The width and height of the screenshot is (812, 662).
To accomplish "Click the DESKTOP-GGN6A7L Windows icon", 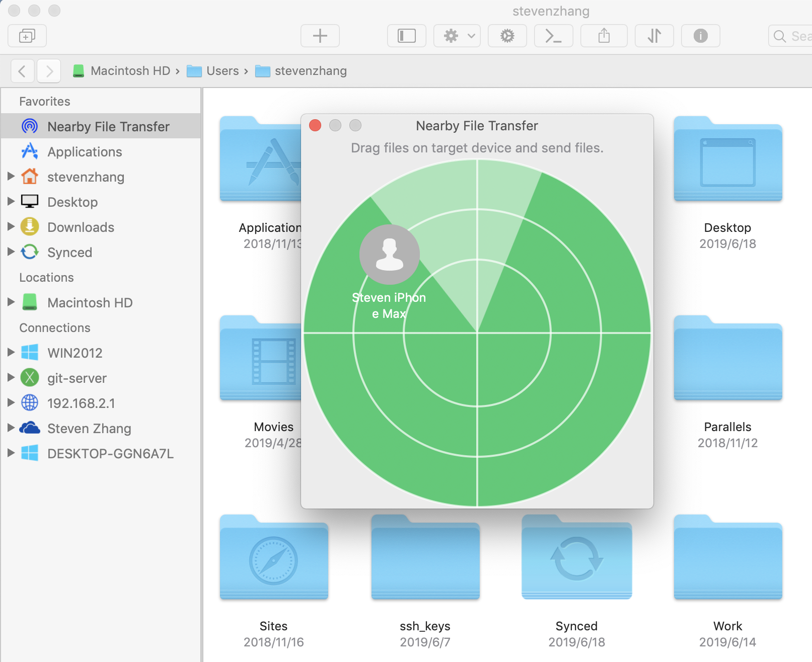I will point(30,453).
